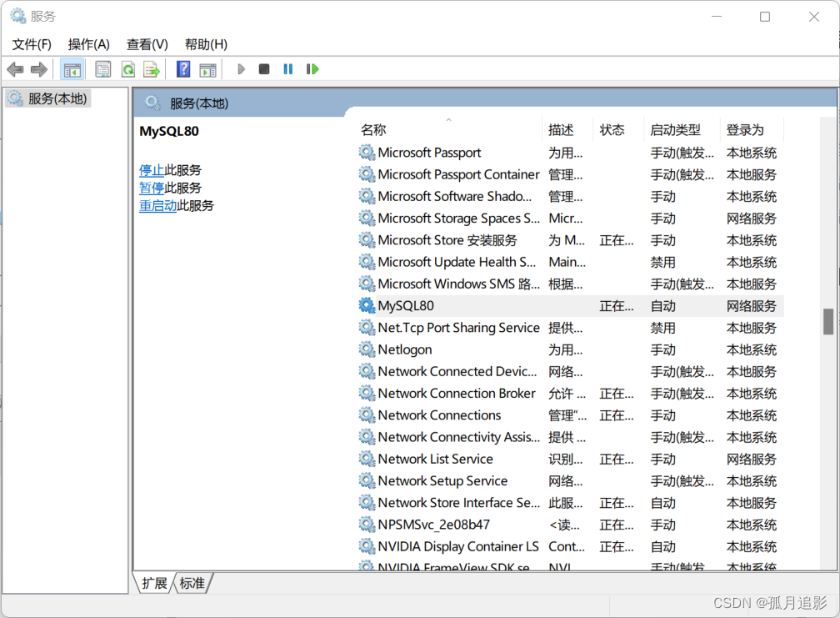Click the 停止 service link
Viewport: 840px width, 618px height.
152,170
